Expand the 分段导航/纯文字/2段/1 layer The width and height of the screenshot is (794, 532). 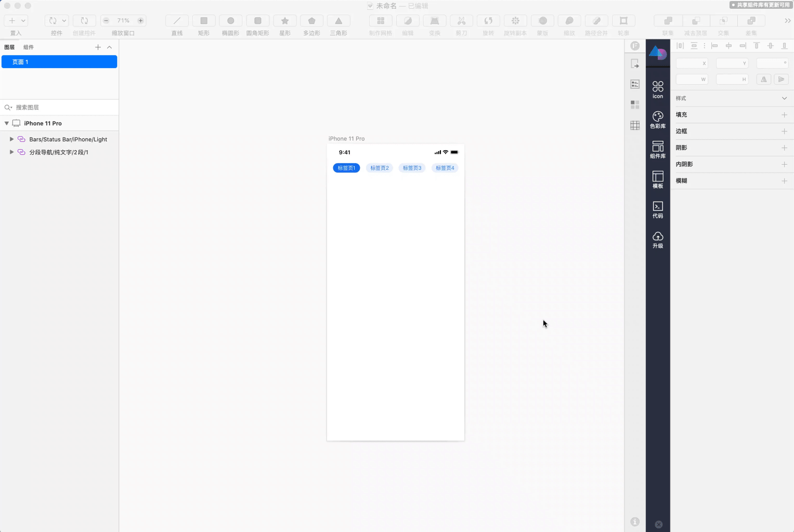pos(11,152)
